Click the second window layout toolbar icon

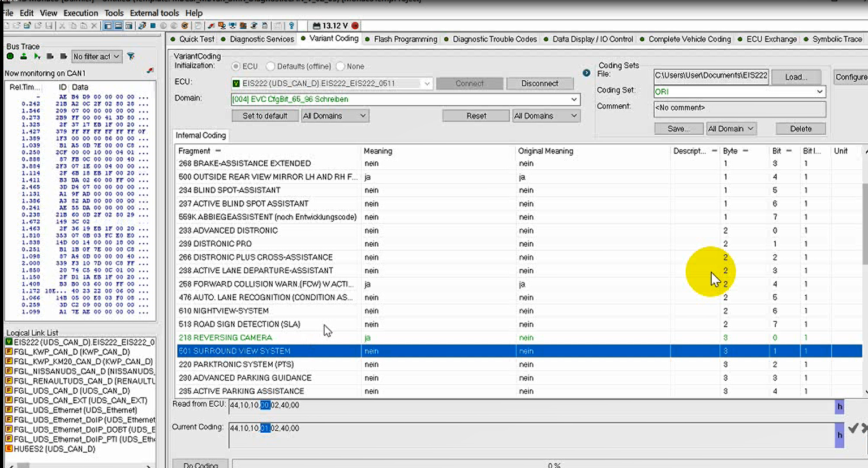(118, 26)
